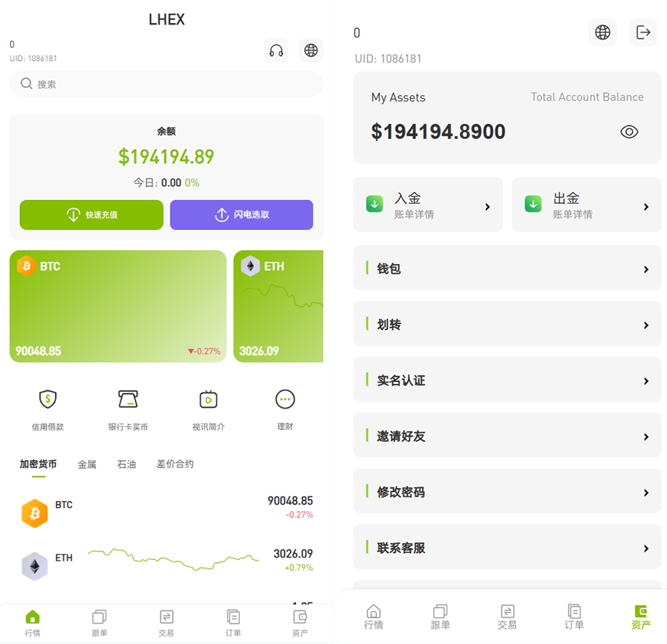Viewport: 667px width, 644px height.
Task: Toggle balance visibility eye icon
Action: [x=629, y=132]
